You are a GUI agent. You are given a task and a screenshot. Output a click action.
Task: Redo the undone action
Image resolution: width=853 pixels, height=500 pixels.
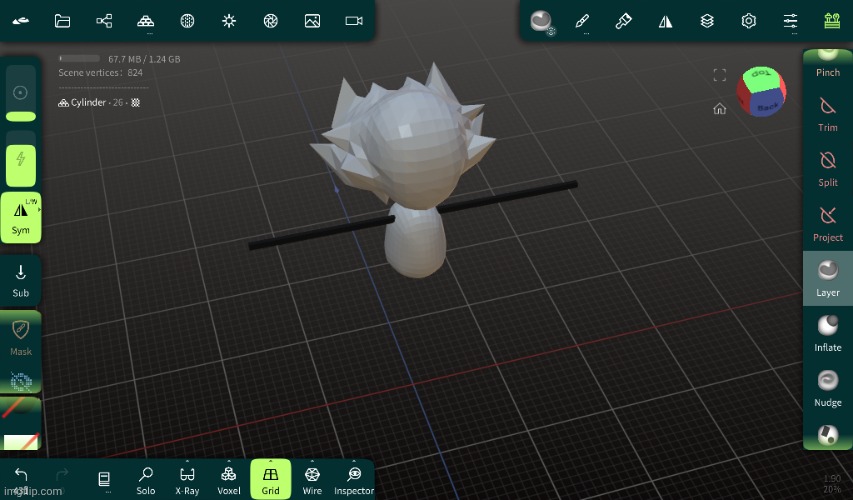(x=62, y=475)
